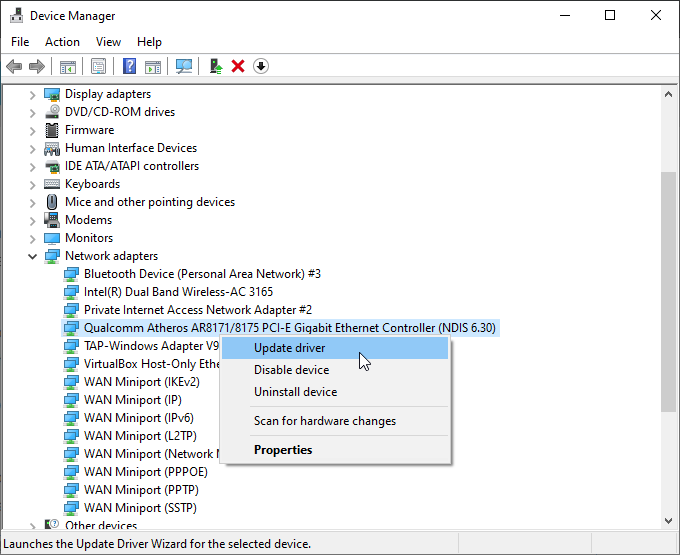
Task: Choose Disable device from context menu
Action: tap(335, 370)
